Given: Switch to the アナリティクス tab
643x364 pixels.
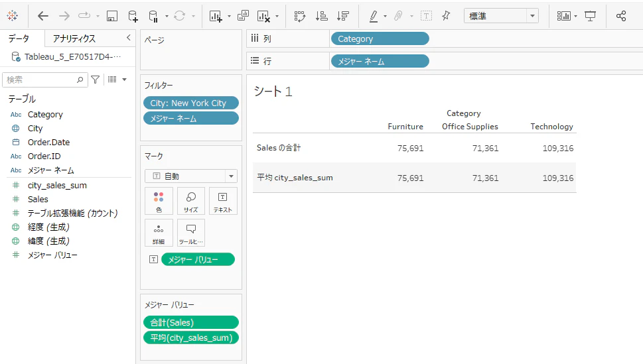Looking at the screenshot, I should [74, 38].
